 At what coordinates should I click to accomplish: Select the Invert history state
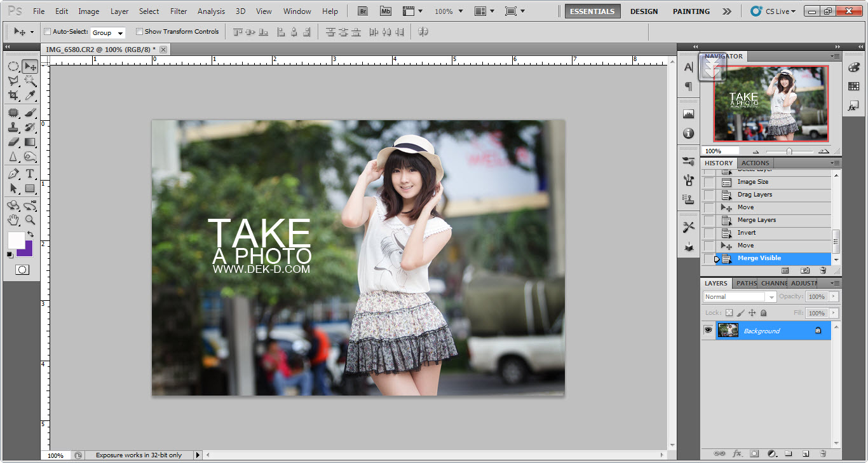tap(747, 233)
